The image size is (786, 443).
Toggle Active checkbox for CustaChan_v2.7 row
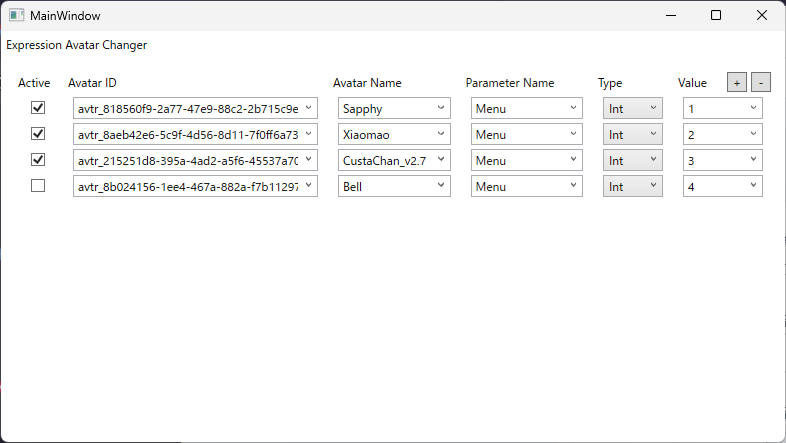tap(38, 160)
